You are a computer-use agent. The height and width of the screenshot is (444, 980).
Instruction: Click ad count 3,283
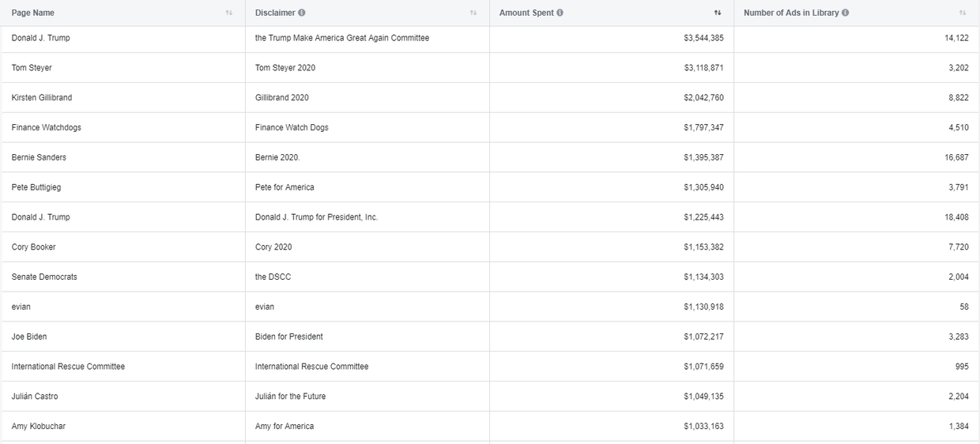coord(959,337)
